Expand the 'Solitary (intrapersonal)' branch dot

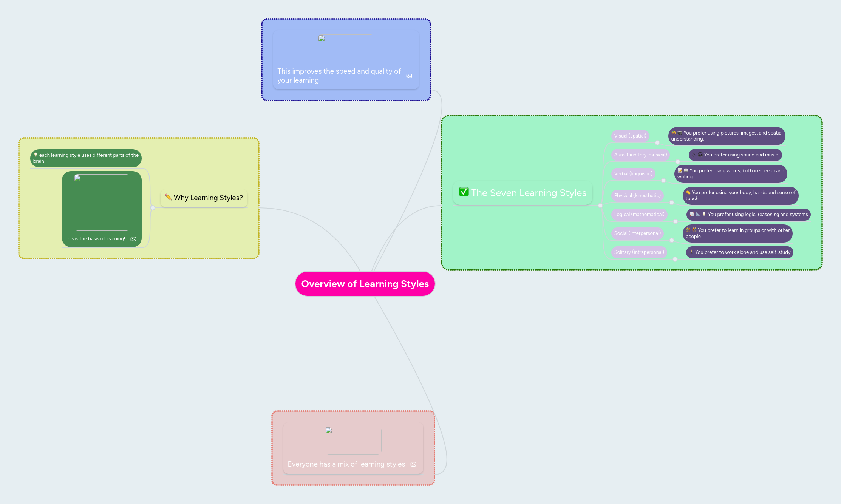pyautogui.click(x=675, y=259)
